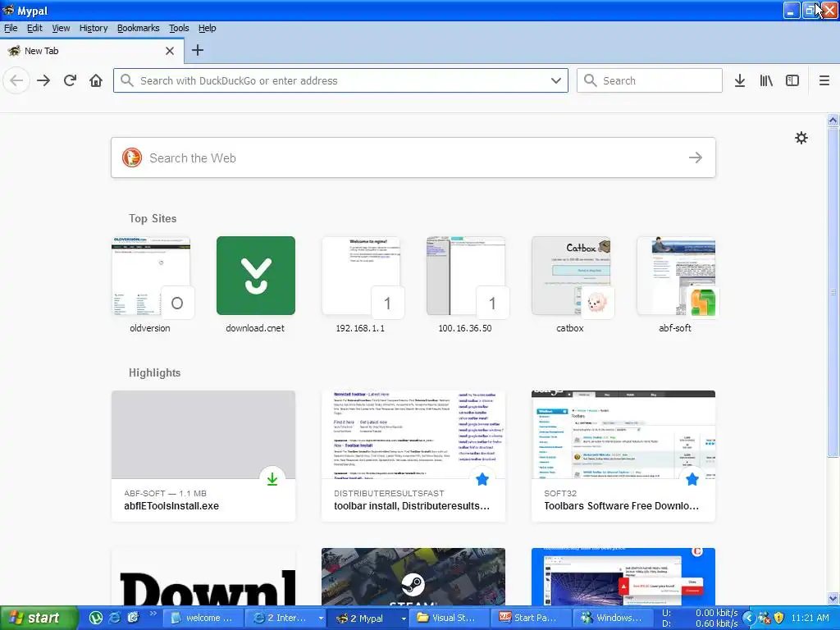
Task: Open the Bookmarks menu
Action: point(138,28)
